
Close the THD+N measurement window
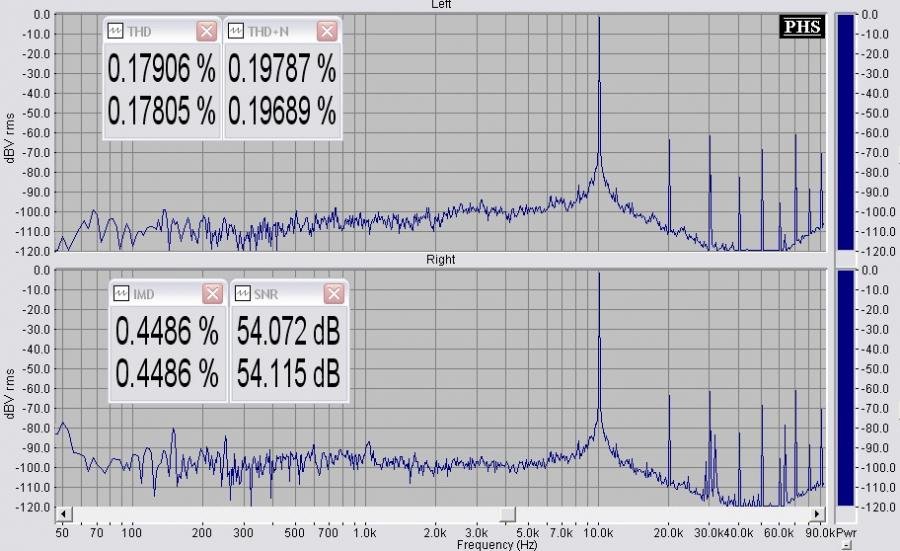327,31
